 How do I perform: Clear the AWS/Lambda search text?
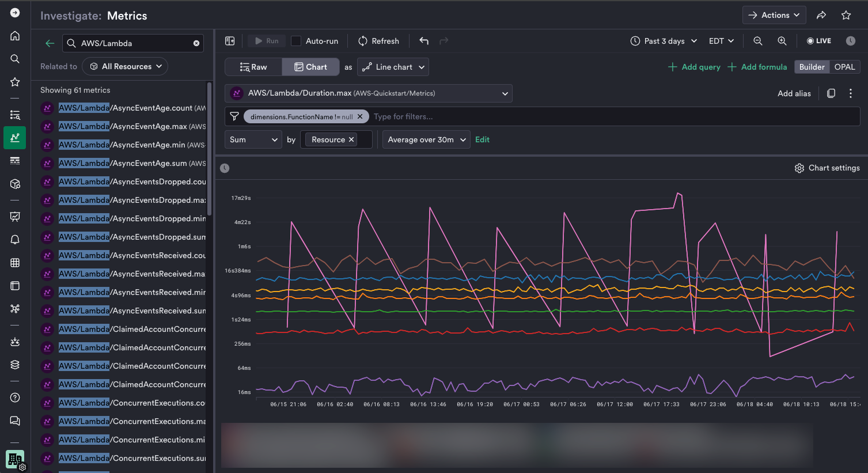tap(196, 43)
